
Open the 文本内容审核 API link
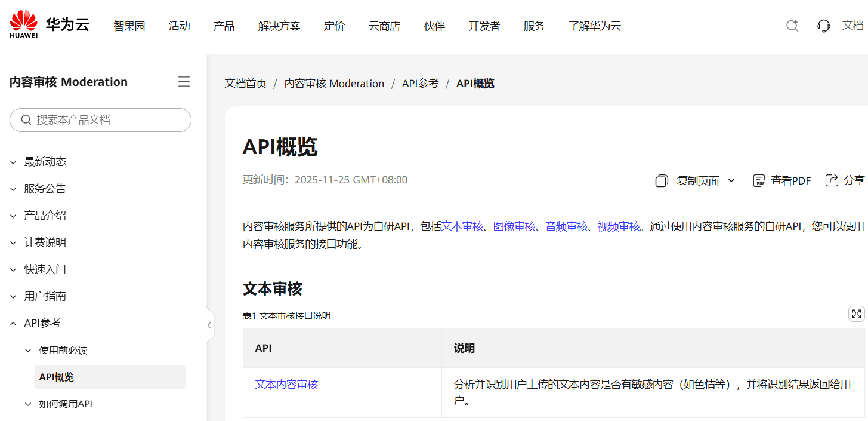pos(287,385)
